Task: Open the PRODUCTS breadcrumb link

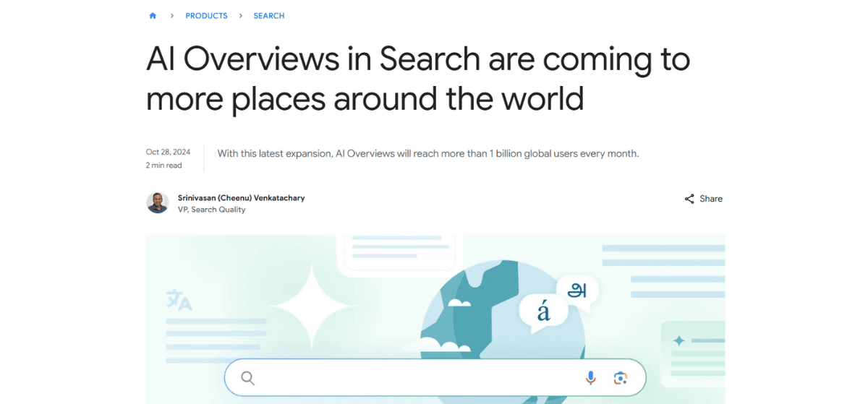Action: click(206, 16)
